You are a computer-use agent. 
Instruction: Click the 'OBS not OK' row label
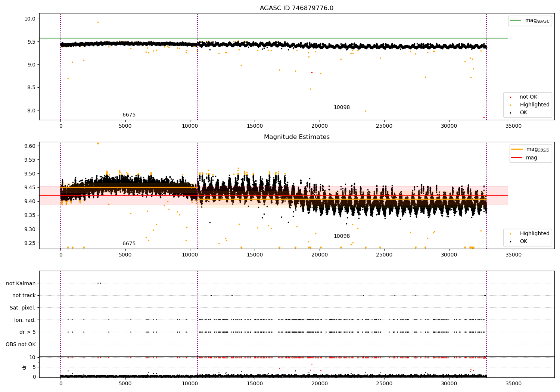point(21,344)
